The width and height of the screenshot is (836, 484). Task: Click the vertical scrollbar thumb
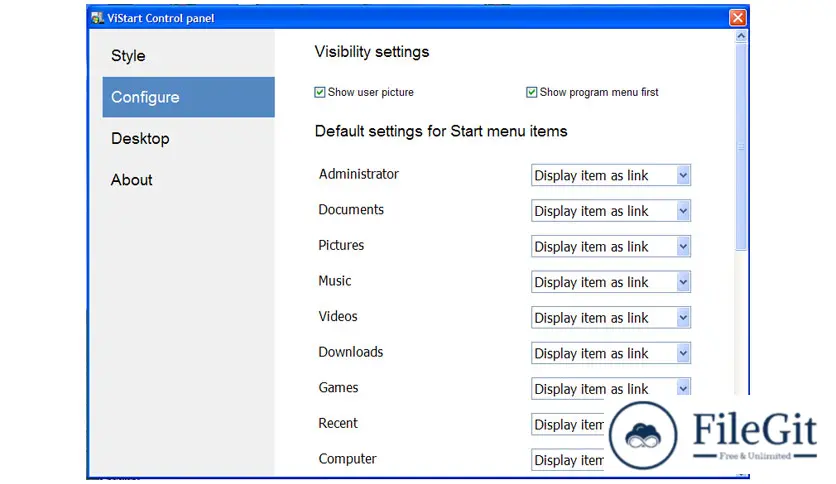pos(741,147)
